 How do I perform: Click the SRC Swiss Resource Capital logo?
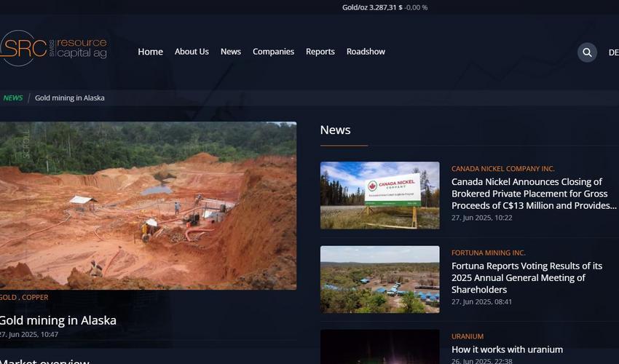point(53,48)
